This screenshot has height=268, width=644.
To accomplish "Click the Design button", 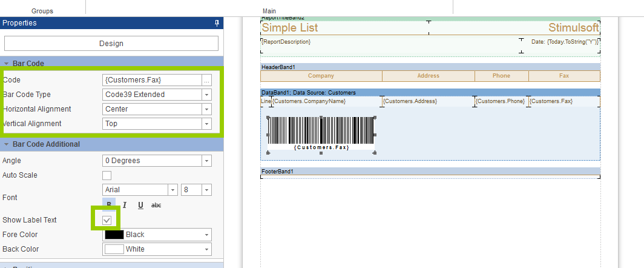I will coord(111,43).
